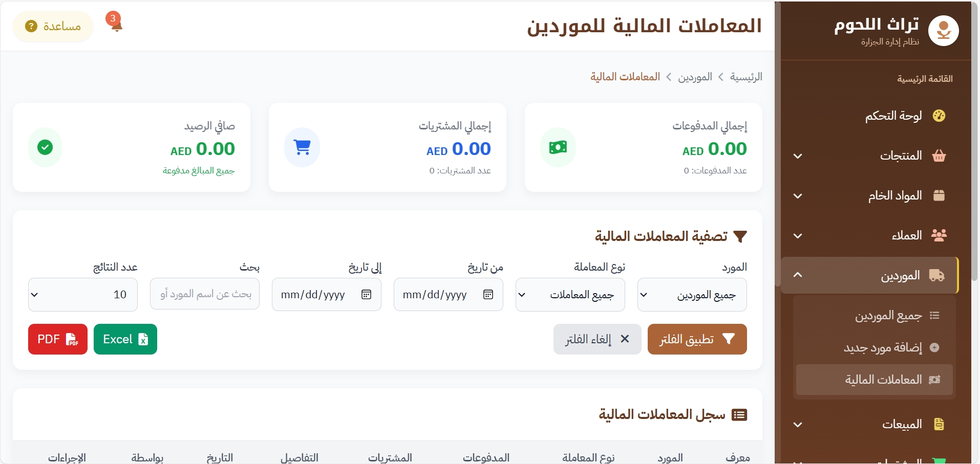980x464 pixels.
Task: Click the blue shopping cart icon
Action: click(302, 147)
